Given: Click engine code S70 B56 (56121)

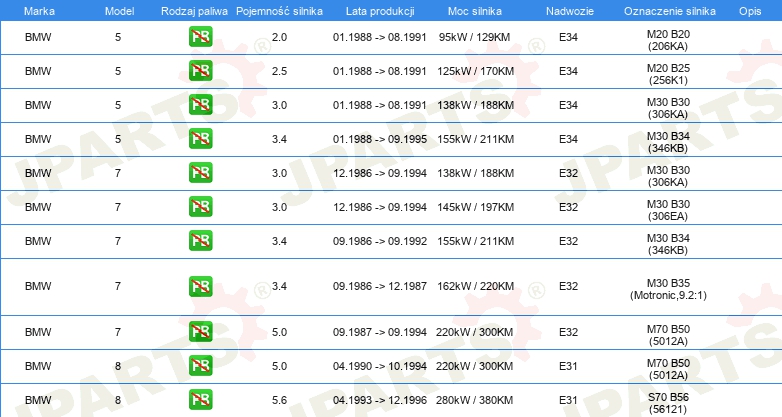Looking at the screenshot, I should pos(668,403).
